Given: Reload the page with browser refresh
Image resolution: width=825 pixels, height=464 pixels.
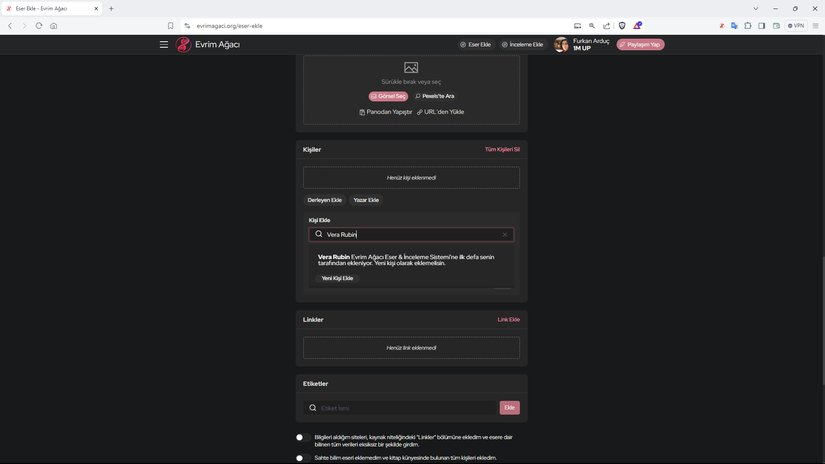Looking at the screenshot, I should click(x=39, y=25).
